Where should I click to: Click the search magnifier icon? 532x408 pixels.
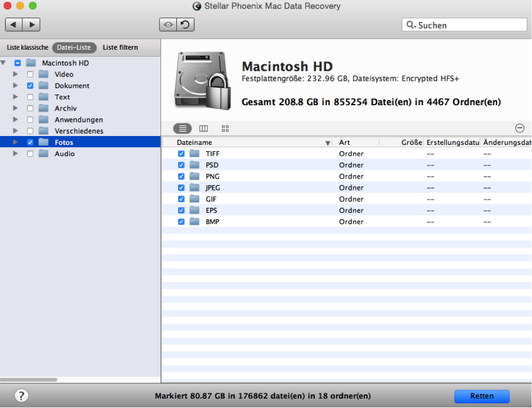pos(411,25)
